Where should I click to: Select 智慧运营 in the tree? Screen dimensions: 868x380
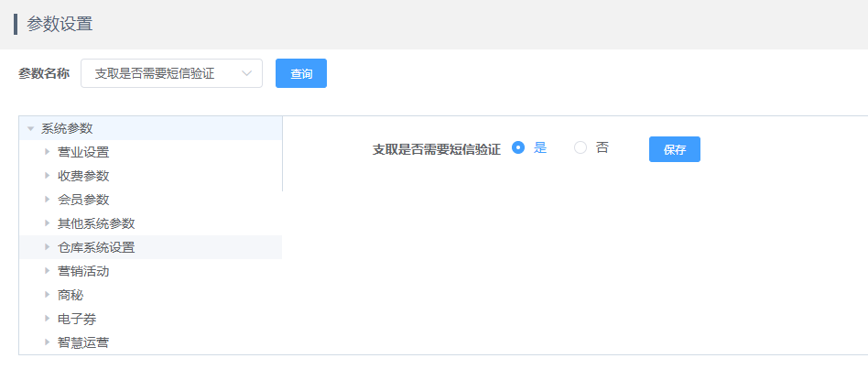(x=83, y=342)
